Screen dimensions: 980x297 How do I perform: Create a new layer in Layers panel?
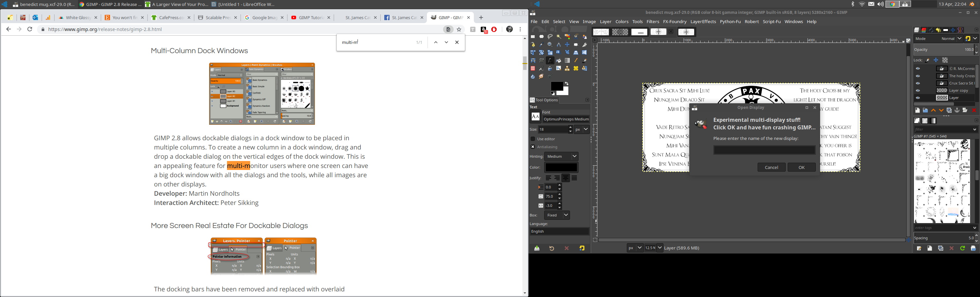pos(918,111)
